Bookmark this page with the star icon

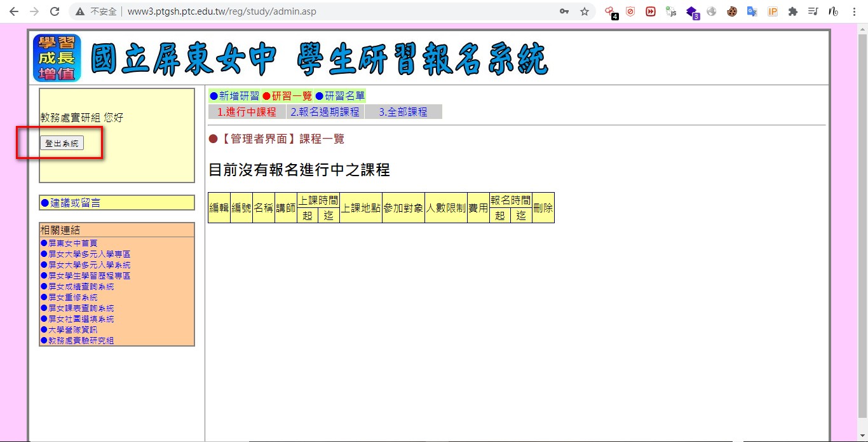coord(585,11)
